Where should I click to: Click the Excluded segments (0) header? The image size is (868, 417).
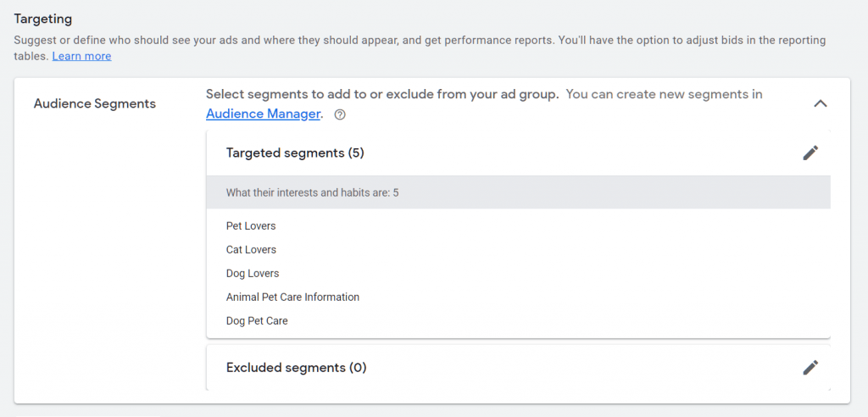[x=296, y=367]
